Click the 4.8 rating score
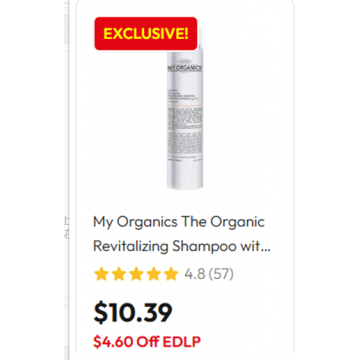Screen dimensions: 360x360 pos(195,274)
